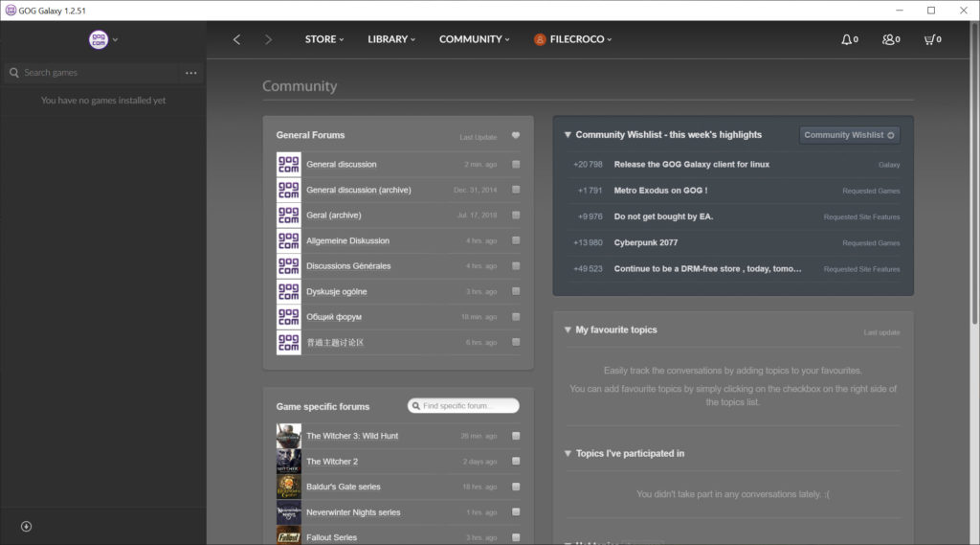Open Discussions Générales forum link
Image resolution: width=980 pixels, height=545 pixels.
pos(348,266)
